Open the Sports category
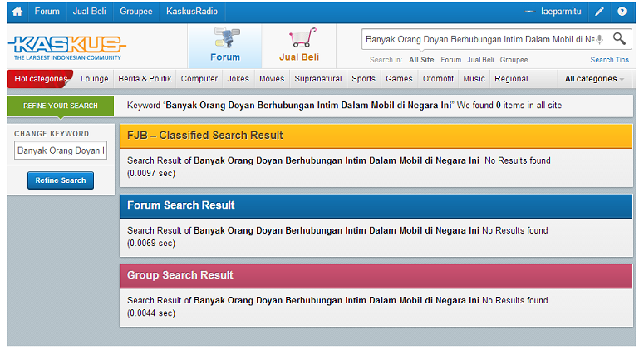 point(363,79)
